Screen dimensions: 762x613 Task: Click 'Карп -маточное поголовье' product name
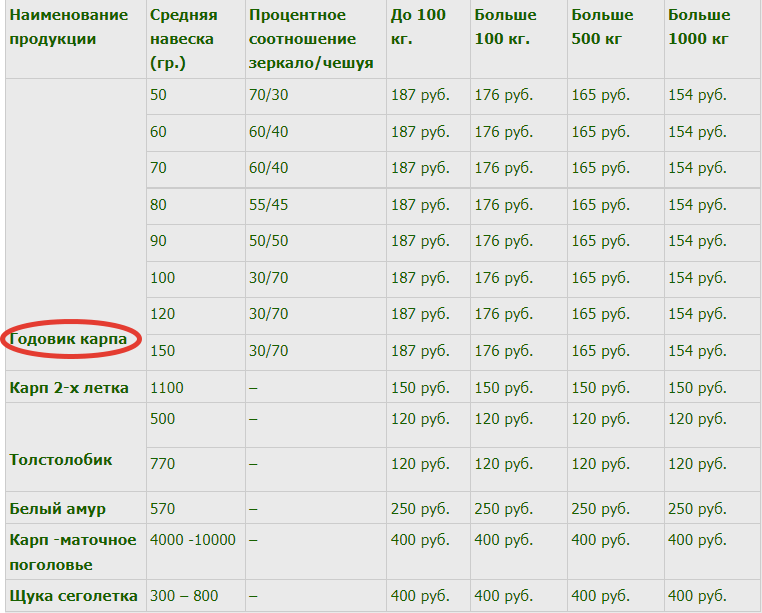(x=73, y=552)
